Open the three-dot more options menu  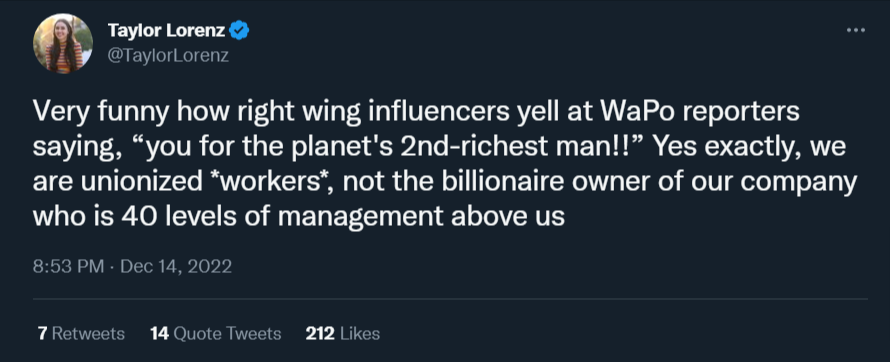tap(855, 30)
